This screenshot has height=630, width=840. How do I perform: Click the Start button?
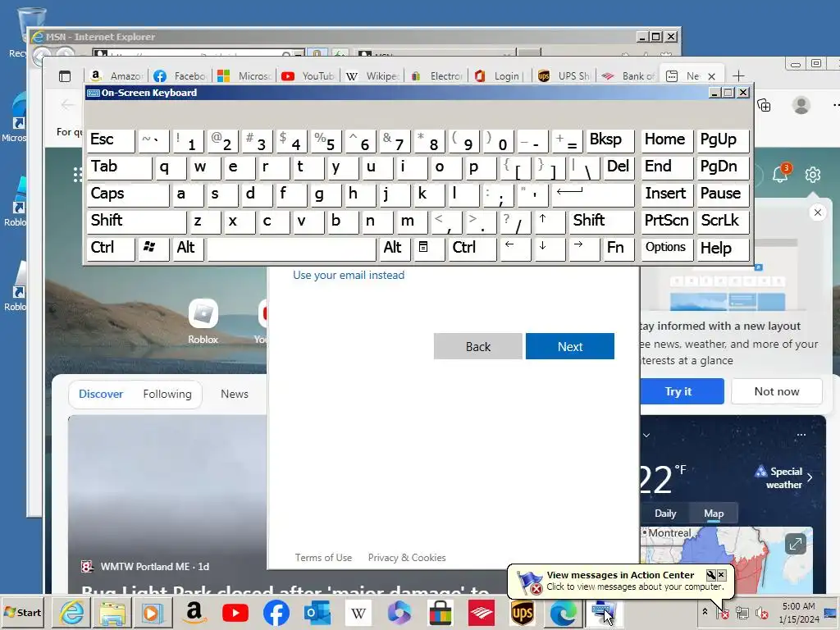pos(23,612)
